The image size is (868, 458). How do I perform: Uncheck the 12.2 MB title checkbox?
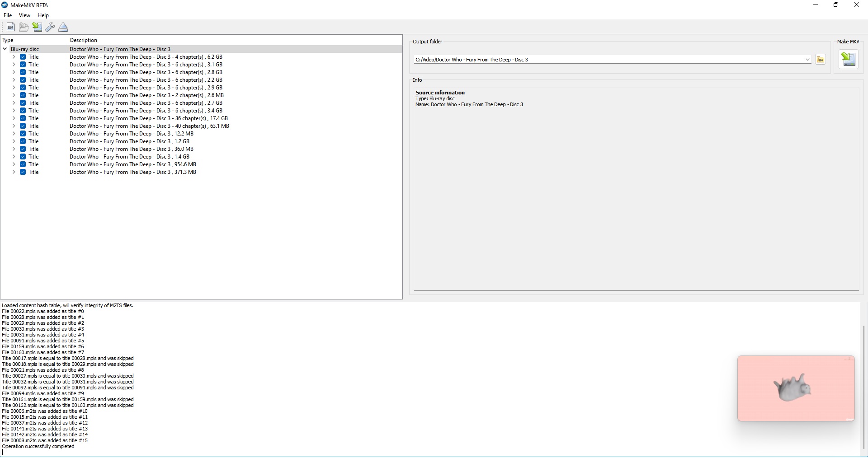pyautogui.click(x=23, y=134)
